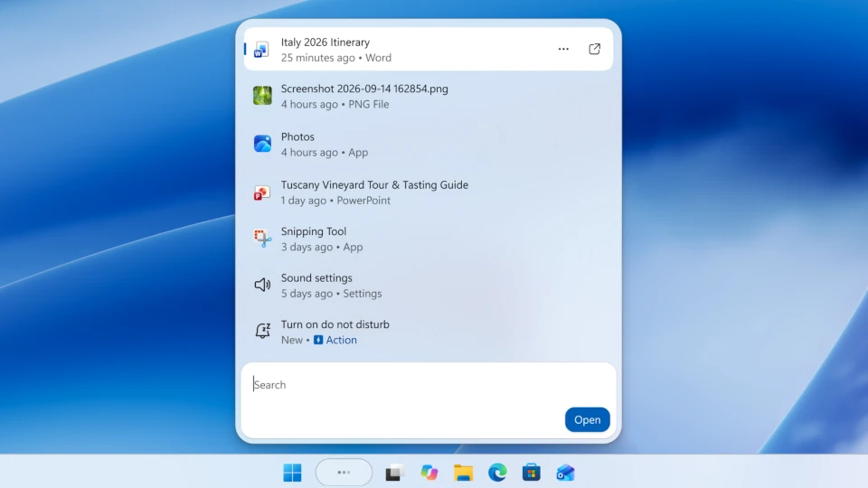
Task: Select Screenshot 2026-09-14 162854.png result
Action: (x=429, y=97)
